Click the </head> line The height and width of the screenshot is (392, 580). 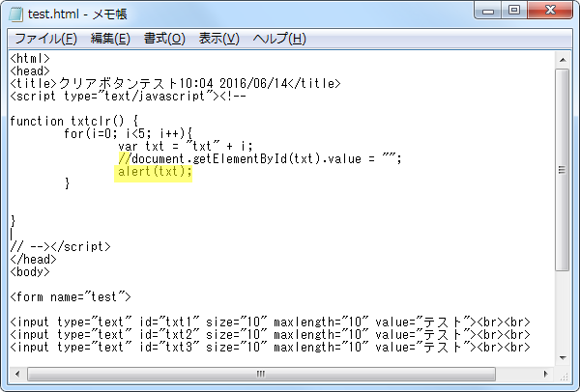[33, 260]
